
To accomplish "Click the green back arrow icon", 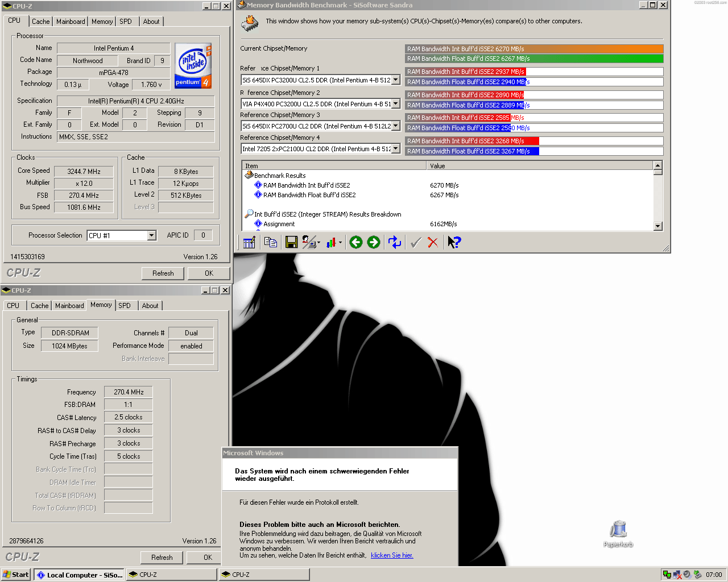I will [x=356, y=243].
